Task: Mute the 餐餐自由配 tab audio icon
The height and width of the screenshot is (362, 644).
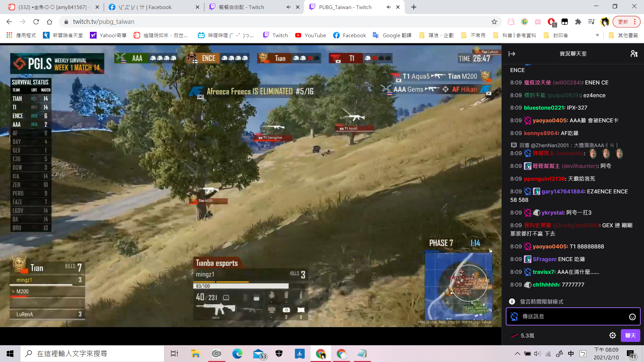Action: 288,7
